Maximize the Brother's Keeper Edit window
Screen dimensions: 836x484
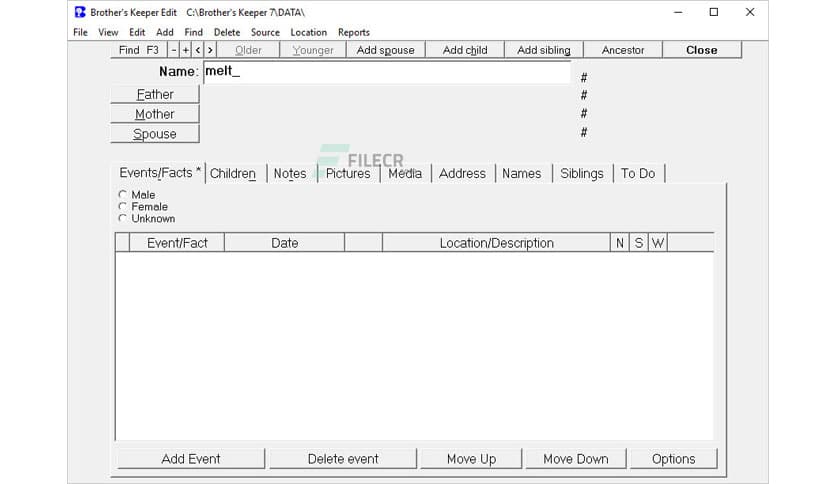pyautogui.click(x=714, y=12)
